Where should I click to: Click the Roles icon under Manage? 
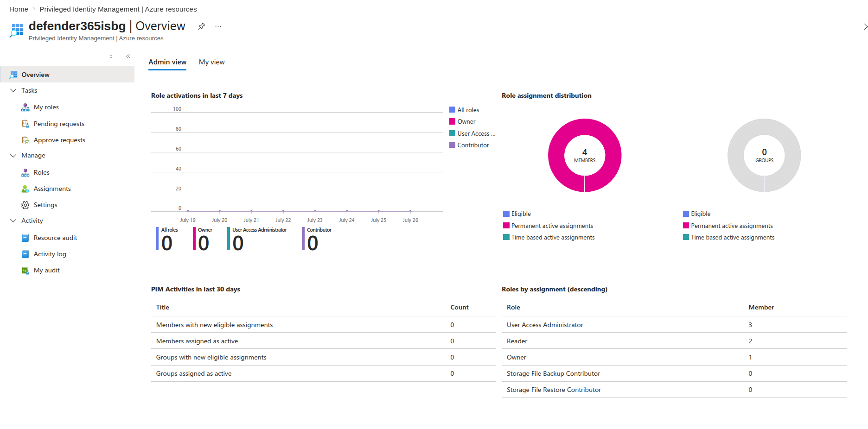tap(26, 172)
